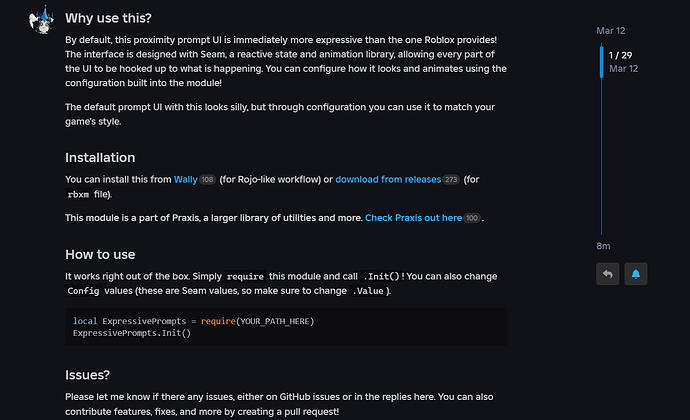Click the 1 / 29 post counter

click(621, 55)
